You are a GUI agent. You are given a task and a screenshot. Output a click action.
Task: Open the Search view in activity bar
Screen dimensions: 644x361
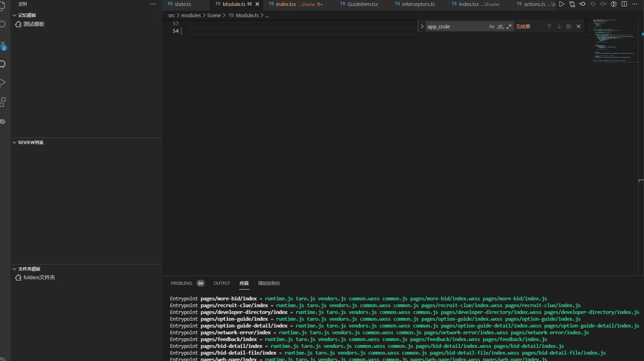(3, 24)
